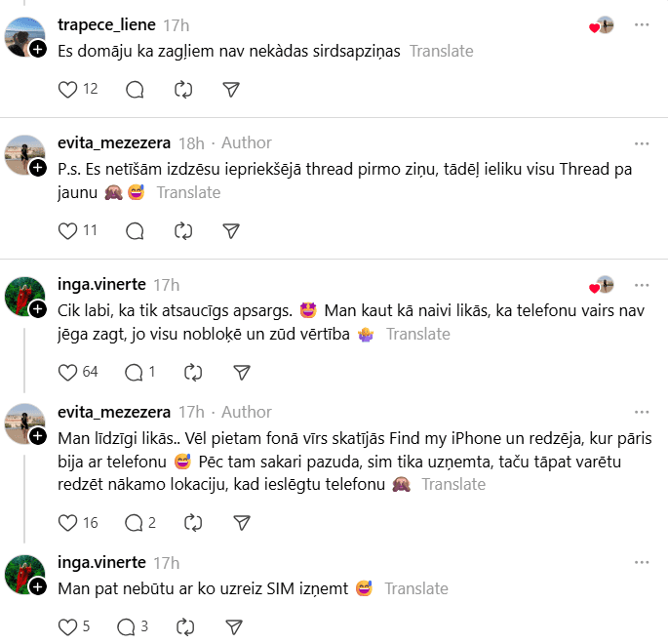Share inga.vinerte's SIM comment

point(234,625)
